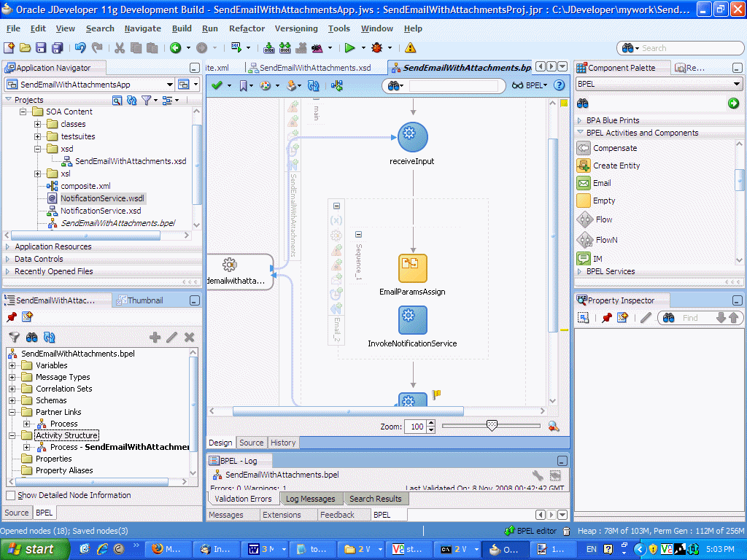
Task: Collapse the Sequence_1 container in diagram
Action: (x=358, y=235)
